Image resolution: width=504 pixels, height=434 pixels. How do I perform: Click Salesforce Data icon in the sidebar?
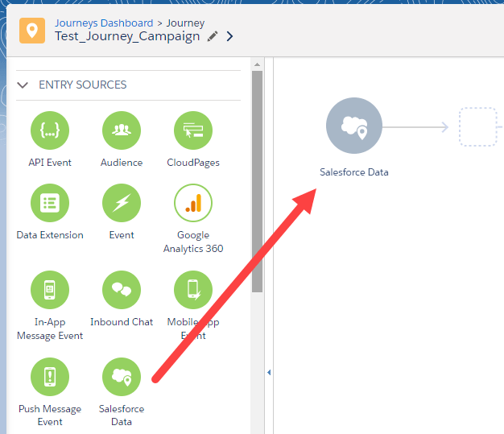pos(122,377)
